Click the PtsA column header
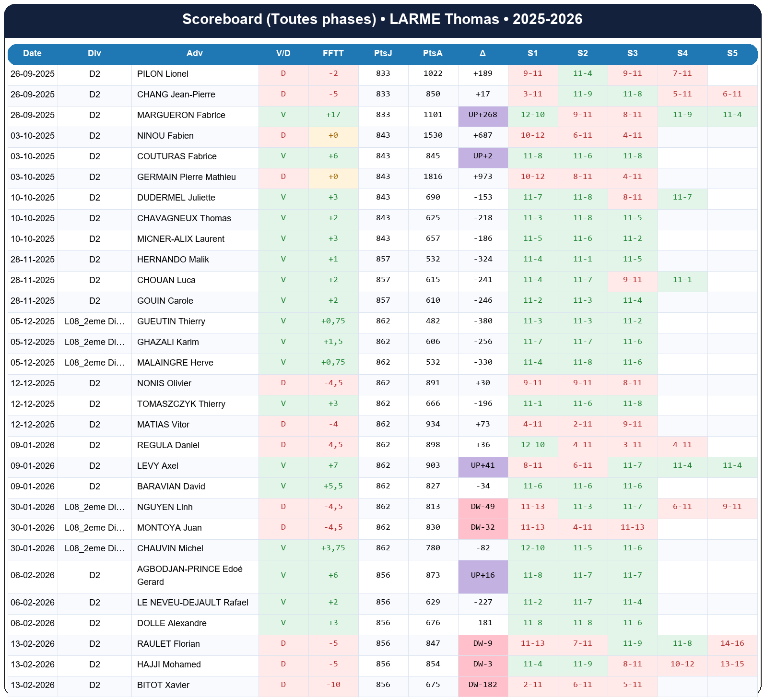Image resolution: width=765 pixels, height=700 pixels. [433, 53]
